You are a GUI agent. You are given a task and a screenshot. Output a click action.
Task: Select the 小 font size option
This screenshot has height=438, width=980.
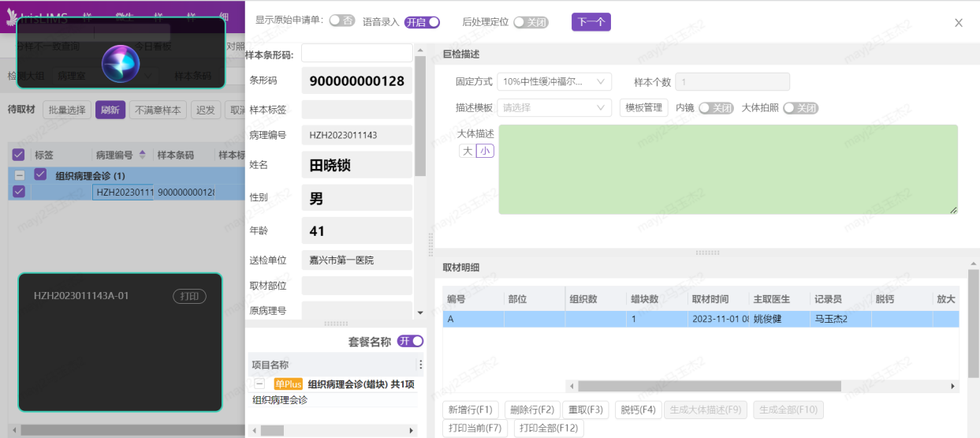[x=485, y=151]
